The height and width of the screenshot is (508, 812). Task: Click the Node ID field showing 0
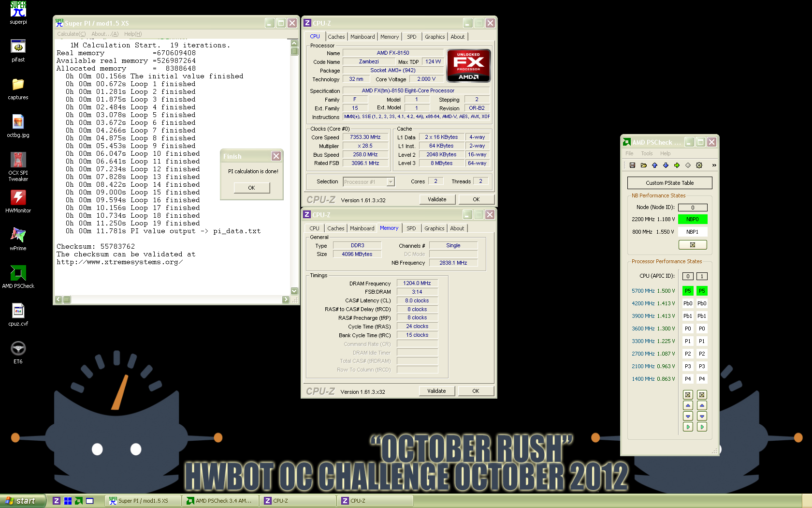coord(693,207)
